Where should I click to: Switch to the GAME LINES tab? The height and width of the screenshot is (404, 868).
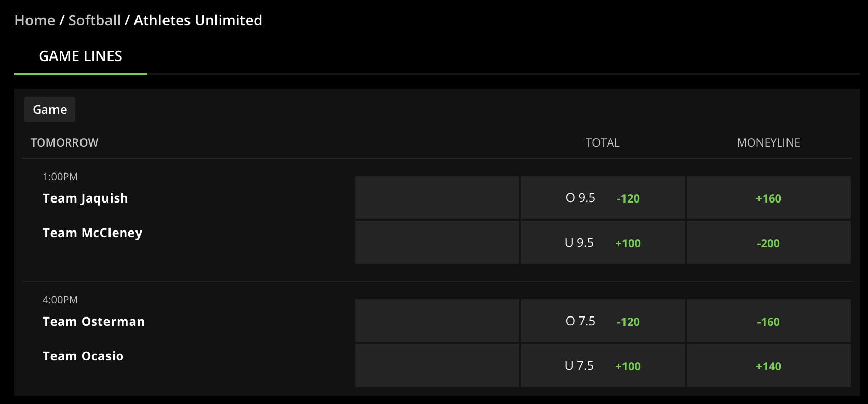click(80, 56)
